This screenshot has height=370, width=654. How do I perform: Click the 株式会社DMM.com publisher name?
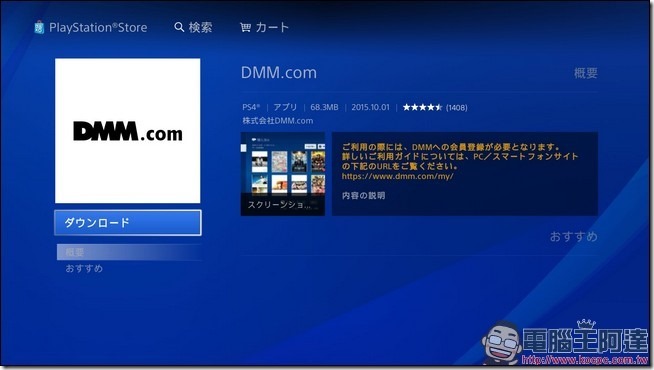[x=278, y=121]
